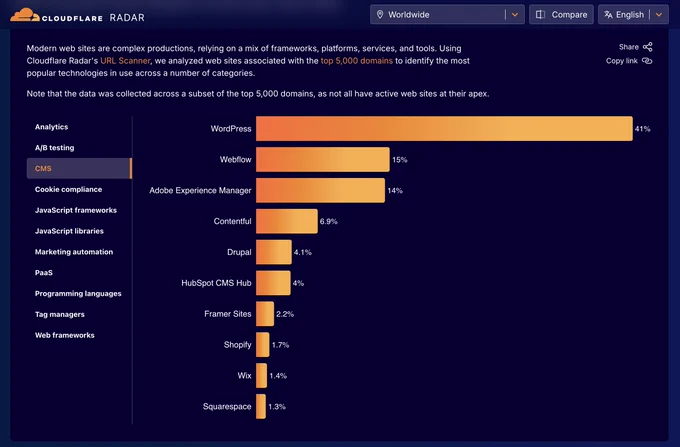This screenshot has height=447, width=680.
Task: Click the location pin icon beside Worldwide
Action: [380, 15]
